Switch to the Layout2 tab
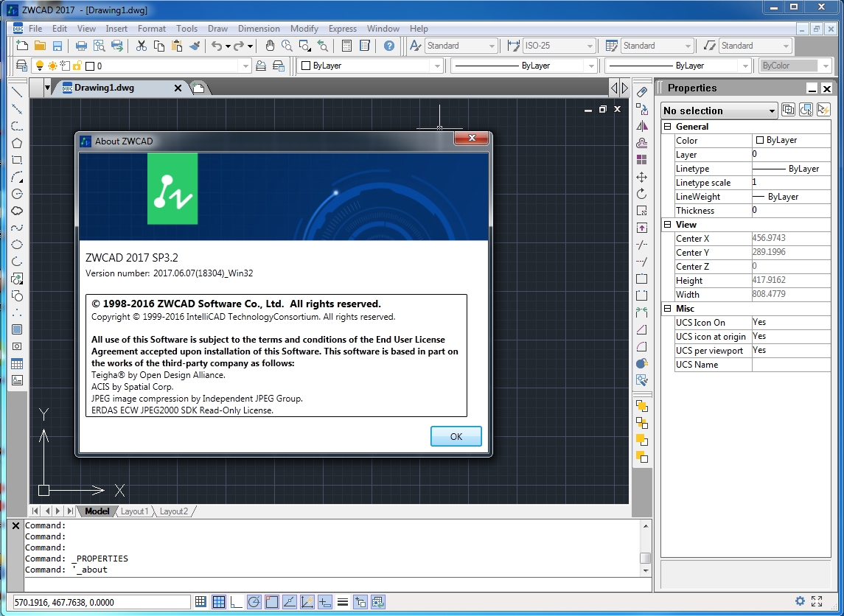844x616 pixels. [x=173, y=511]
